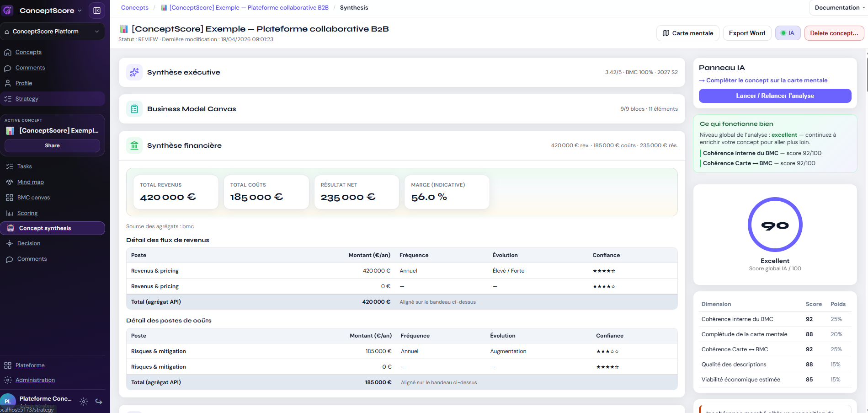This screenshot has width=868, height=413.
Task: Open the lower Comments bubble icon
Action: pos(10,259)
